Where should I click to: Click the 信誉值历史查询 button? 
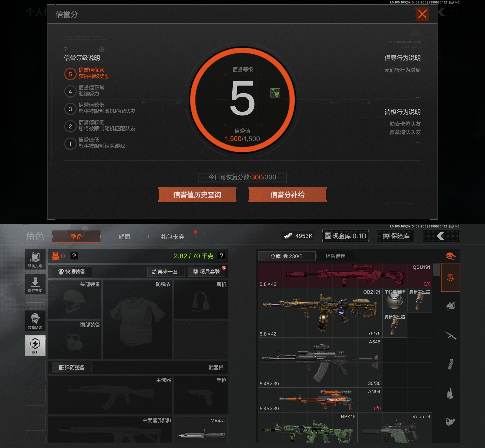[x=197, y=194]
